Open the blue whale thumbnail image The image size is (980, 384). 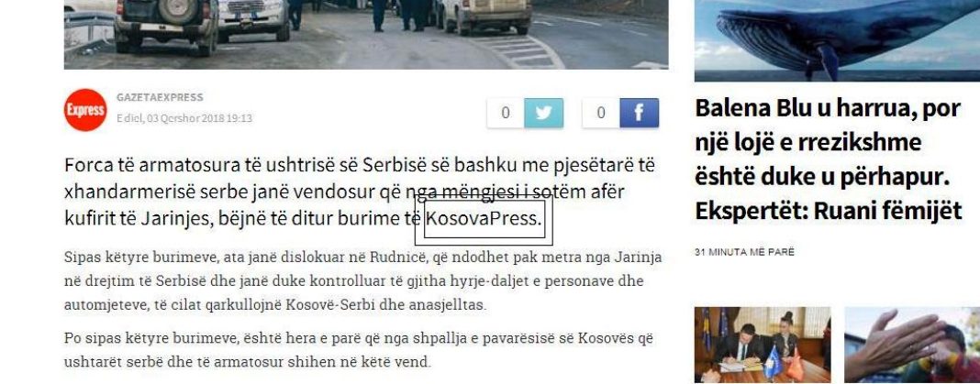(837, 40)
